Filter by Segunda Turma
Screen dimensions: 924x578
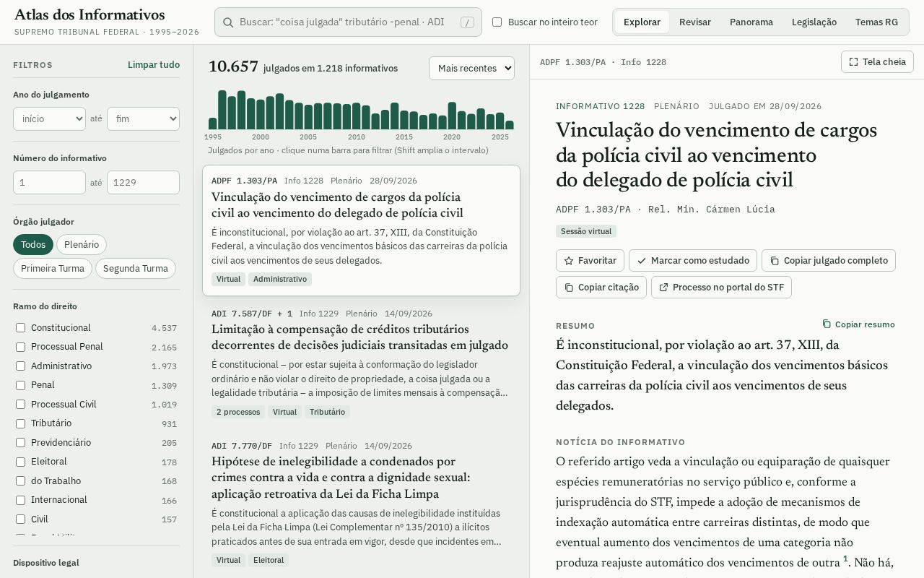[136, 268]
